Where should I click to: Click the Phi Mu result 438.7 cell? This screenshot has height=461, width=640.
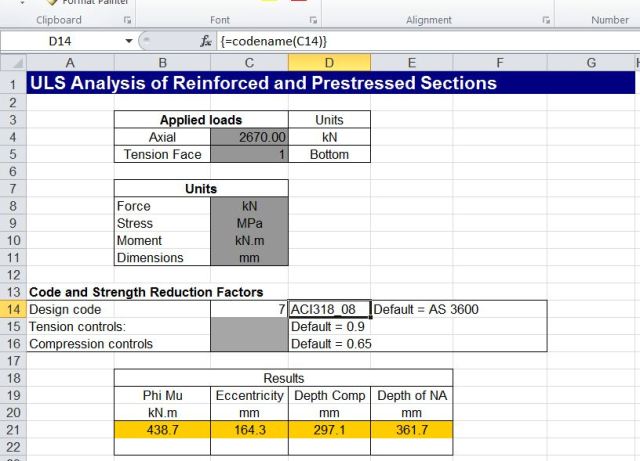[162, 429]
